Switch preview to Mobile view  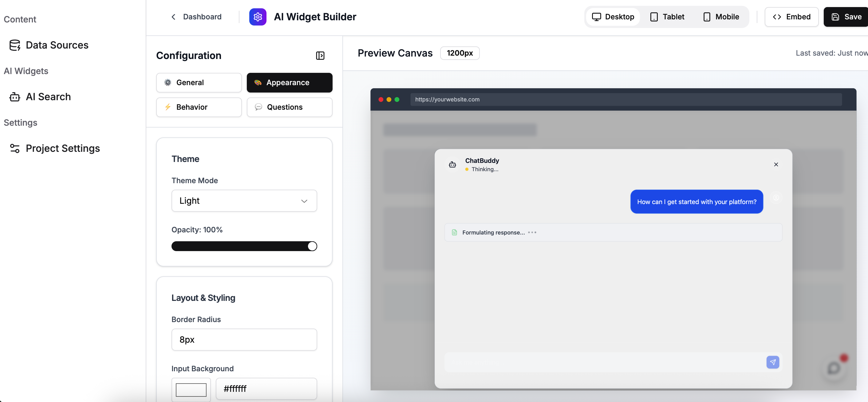click(x=721, y=17)
